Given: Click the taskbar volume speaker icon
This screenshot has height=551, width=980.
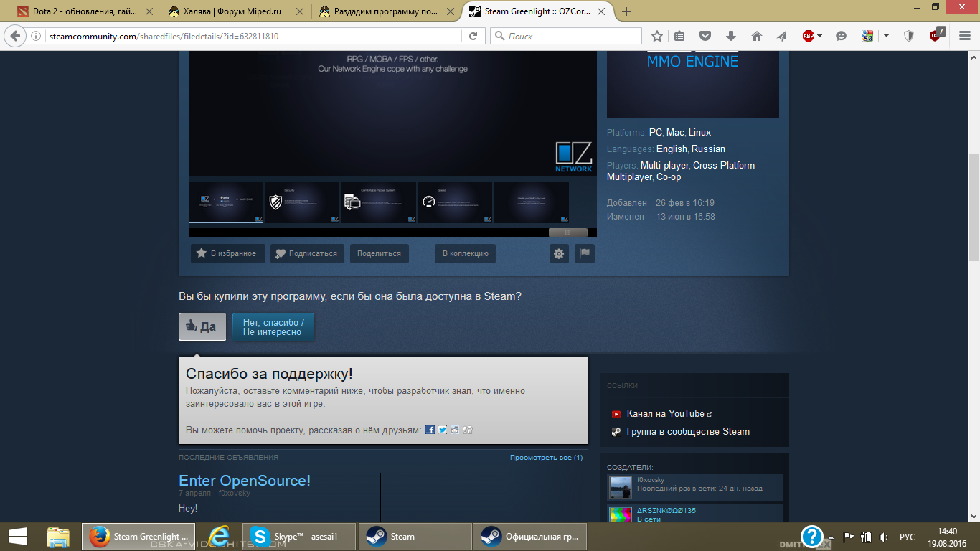Looking at the screenshot, I should click(883, 537).
